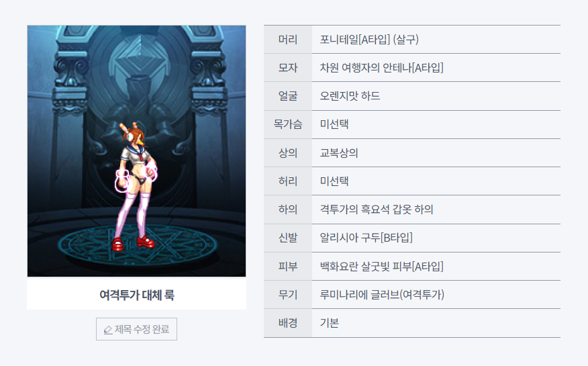The image size is (588, 366).
Task: Click the pencil icon in the title edit button
Action: pos(108,330)
